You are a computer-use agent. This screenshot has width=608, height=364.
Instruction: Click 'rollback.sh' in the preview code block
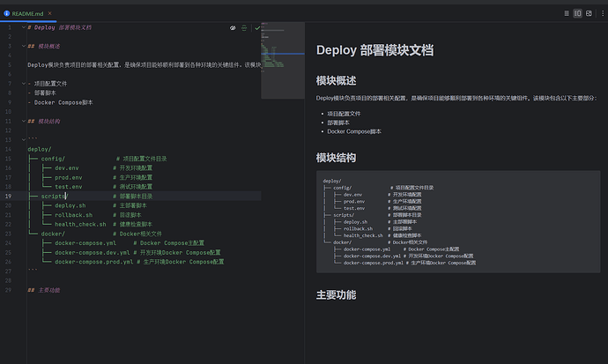click(358, 228)
